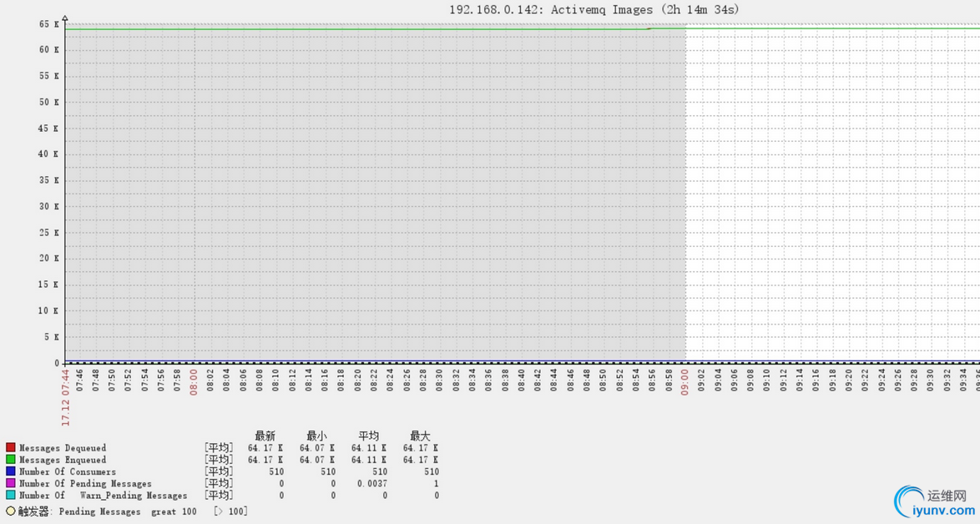Click the 最新 column header
Screen dimensions: 980x524
(265, 436)
